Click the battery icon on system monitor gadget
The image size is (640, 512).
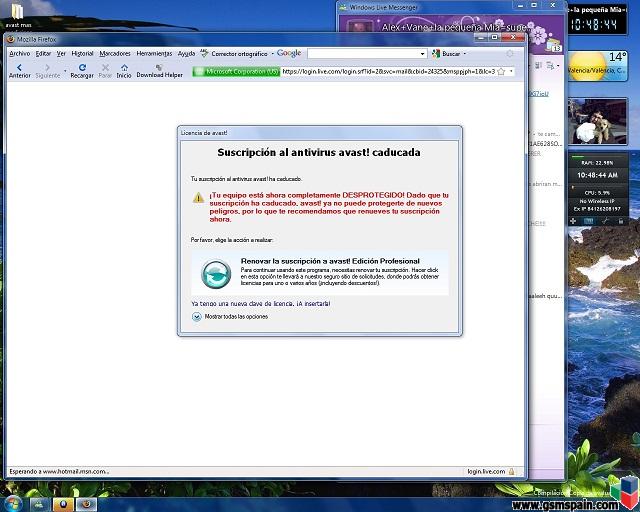coord(589,221)
